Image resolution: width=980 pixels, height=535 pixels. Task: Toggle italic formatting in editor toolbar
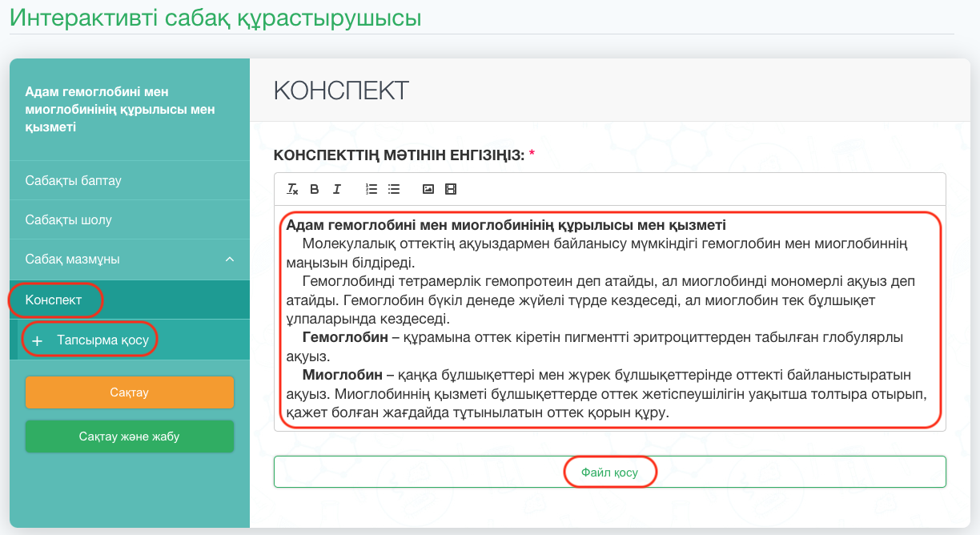(x=337, y=190)
